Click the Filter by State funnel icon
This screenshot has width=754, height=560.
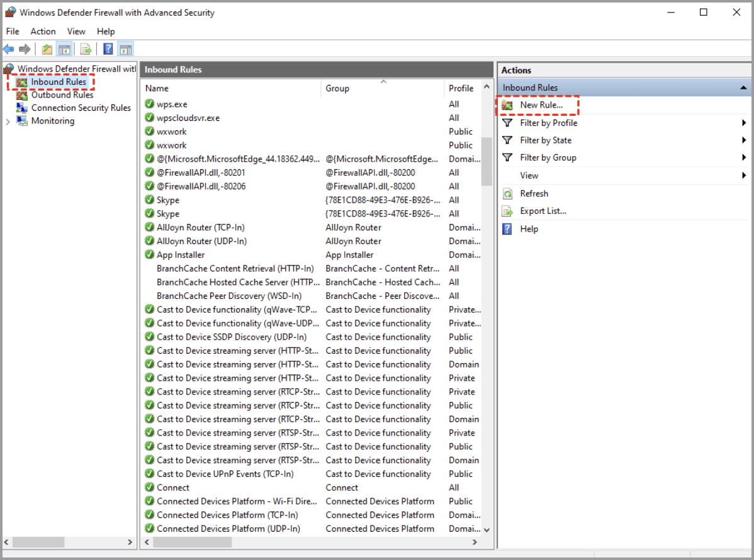tap(507, 140)
